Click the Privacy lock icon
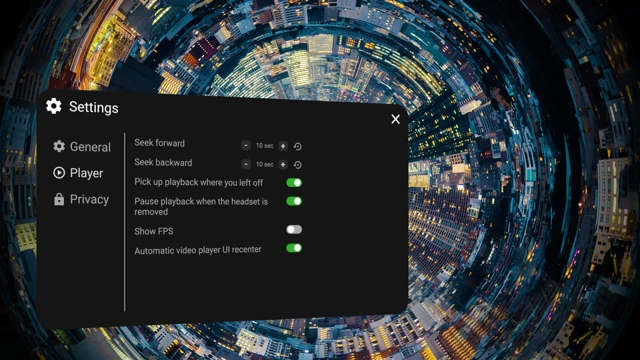The image size is (640, 360). (59, 199)
